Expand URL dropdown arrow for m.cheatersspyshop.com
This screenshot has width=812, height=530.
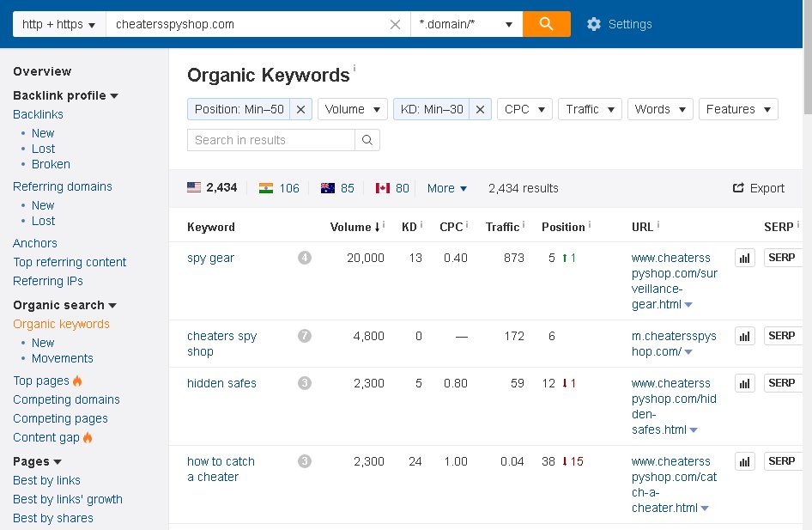coord(688,352)
